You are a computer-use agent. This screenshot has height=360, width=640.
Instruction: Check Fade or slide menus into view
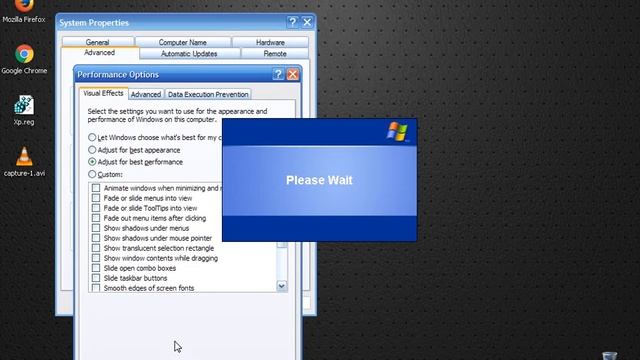point(96,198)
